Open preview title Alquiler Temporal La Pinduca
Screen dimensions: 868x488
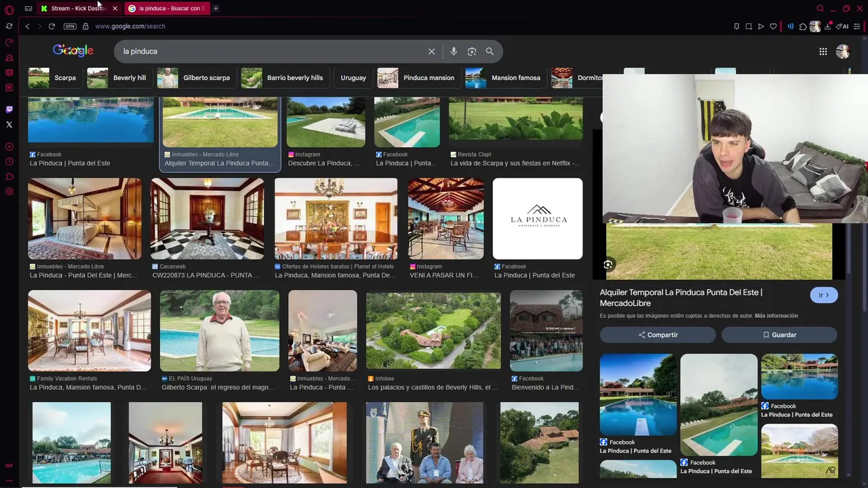coord(681,298)
